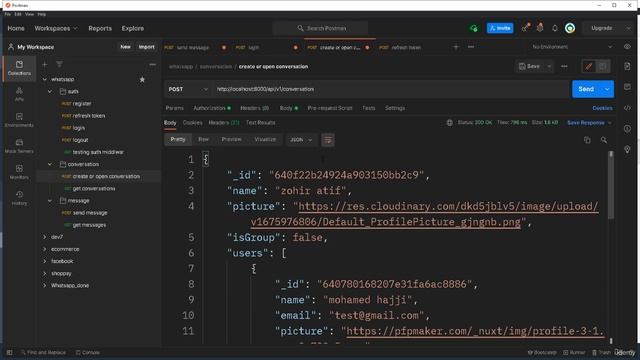Open the Cookies link
Screen dimensions: 640x360
pyautogui.click(x=602, y=108)
